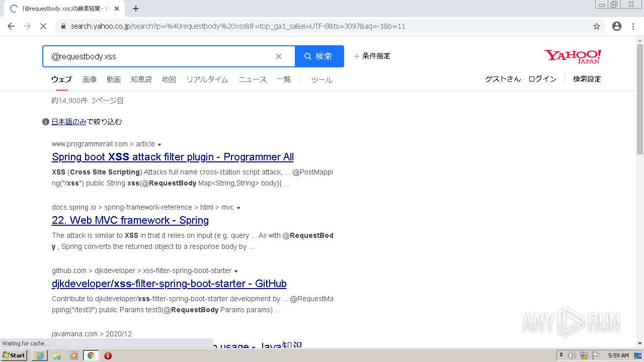
Task: Click the browser back arrow
Action: [x=11, y=26]
